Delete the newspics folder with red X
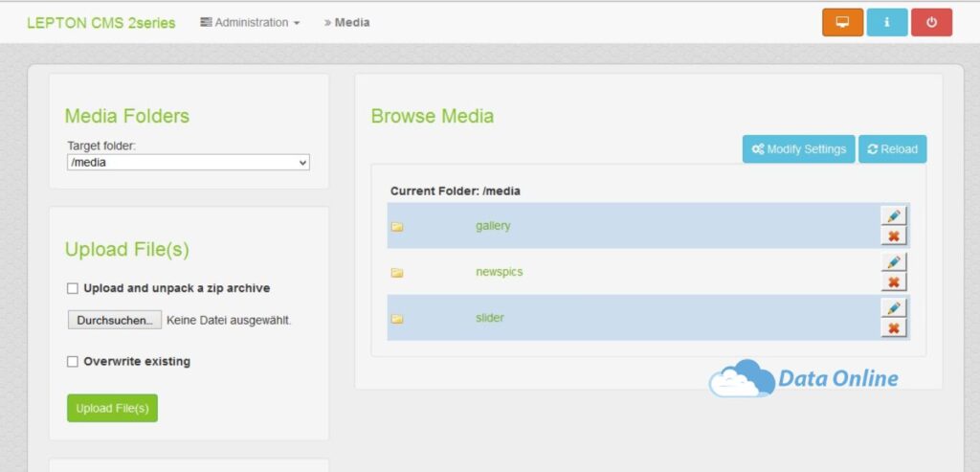 pyautogui.click(x=894, y=281)
